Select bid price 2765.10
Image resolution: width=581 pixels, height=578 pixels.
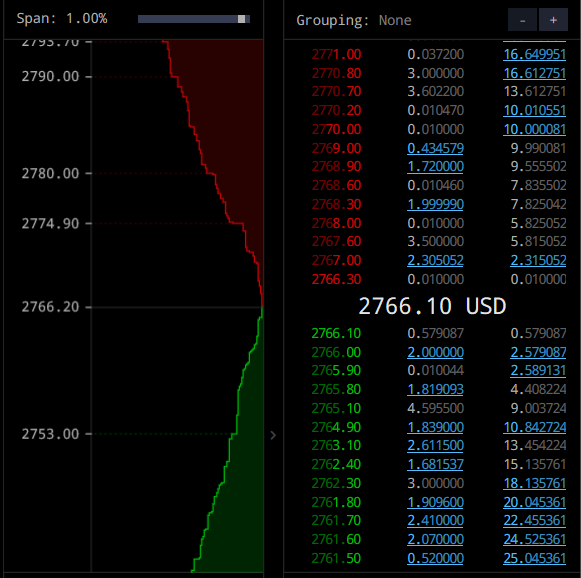click(x=336, y=408)
